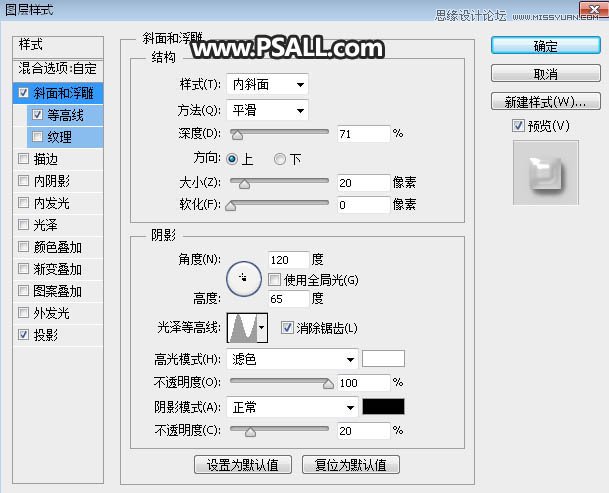The width and height of the screenshot is (609, 493).
Task: Enable the 内发光 checkbox
Action: click(23, 202)
